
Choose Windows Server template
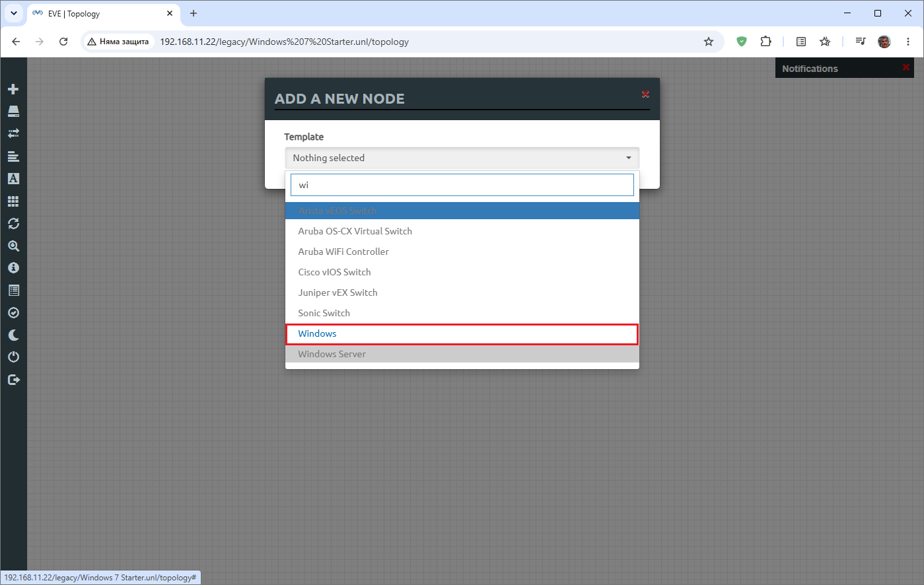(462, 354)
